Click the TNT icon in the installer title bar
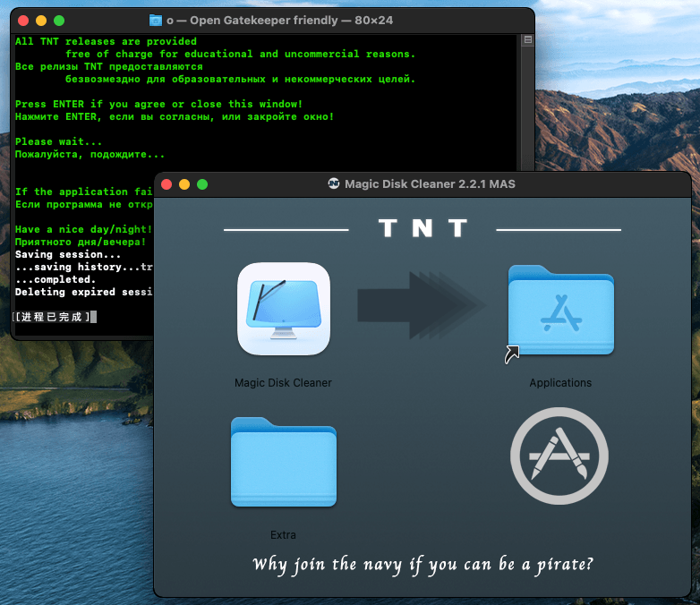The image size is (700, 605). [x=334, y=183]
